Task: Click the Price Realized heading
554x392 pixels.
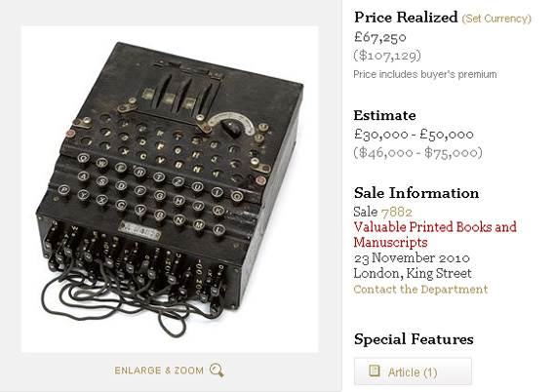Action: click(x=406, y=18)
